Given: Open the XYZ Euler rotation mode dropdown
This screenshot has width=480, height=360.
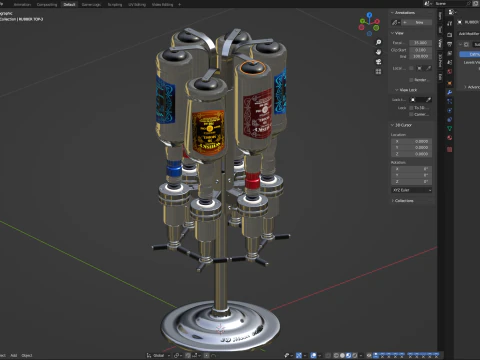Looking at the screenshot, I should click(412, 190).
